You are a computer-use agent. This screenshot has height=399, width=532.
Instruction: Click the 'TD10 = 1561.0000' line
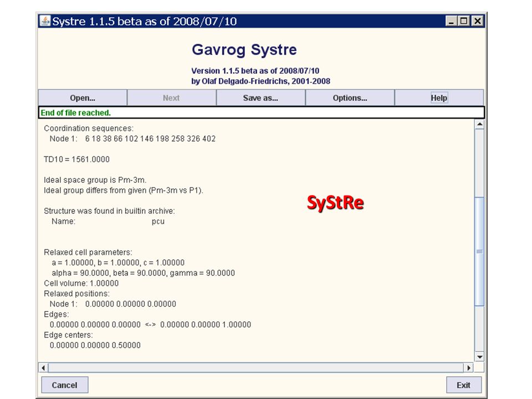click(x=76, y=160)
